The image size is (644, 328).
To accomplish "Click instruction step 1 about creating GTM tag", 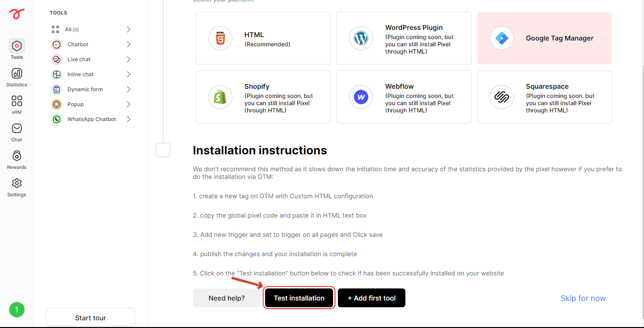I will pos(283,196).
